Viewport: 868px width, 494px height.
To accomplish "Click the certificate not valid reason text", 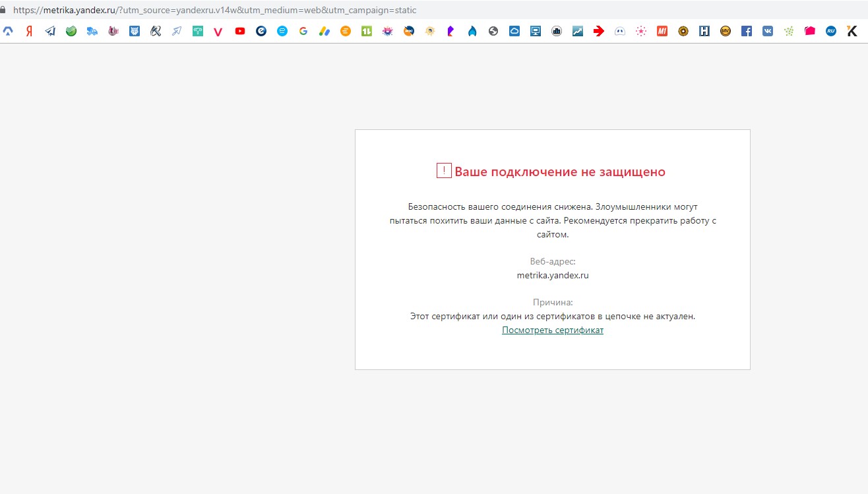I will (x=553, y=317).
